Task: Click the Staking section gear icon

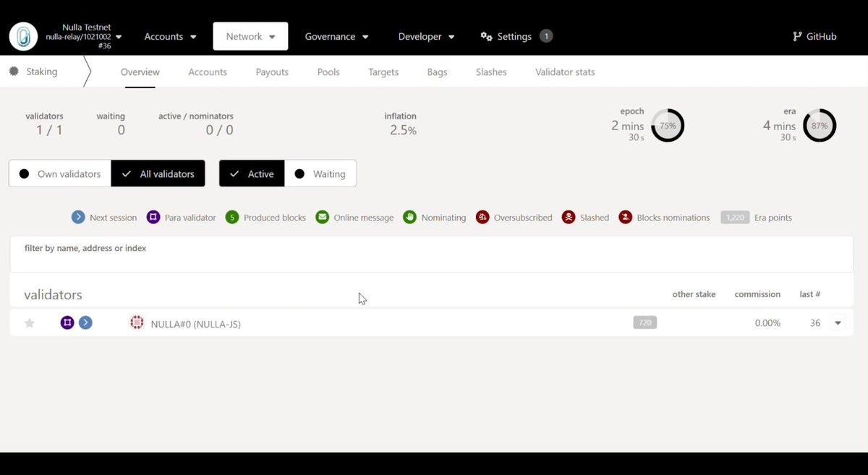Action: click(x=14, y=71)
